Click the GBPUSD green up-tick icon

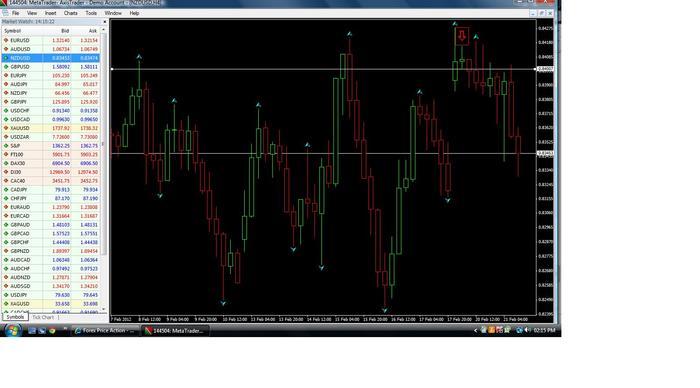[6, 67]
